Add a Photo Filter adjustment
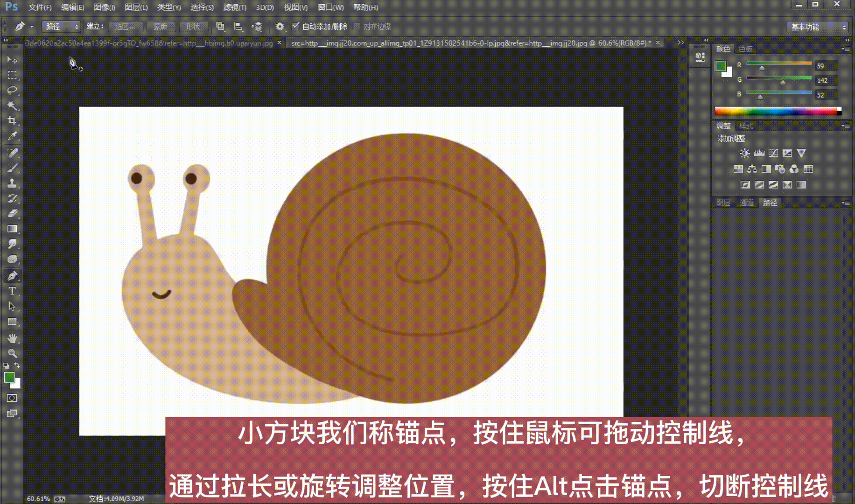 pos(780,169)
